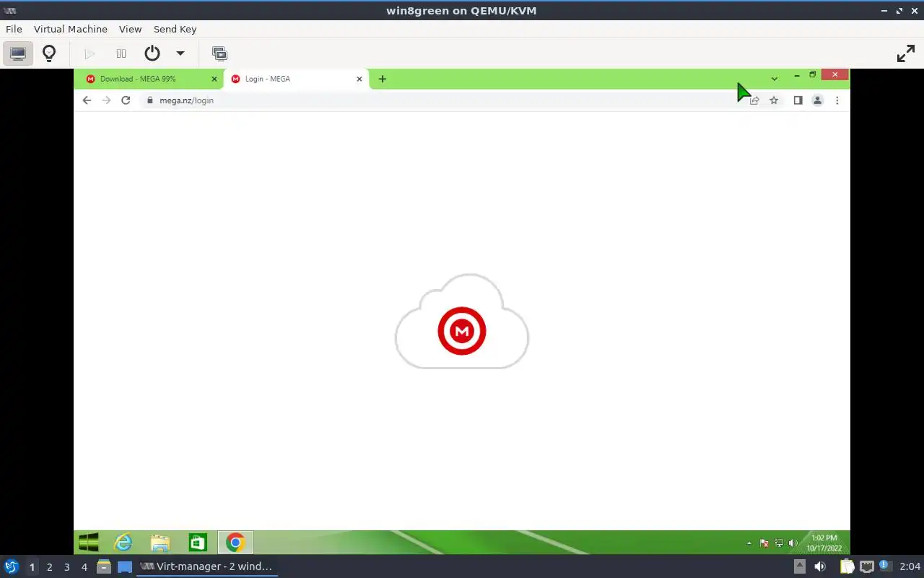Shut down the guest with power icon
The width and height of the screenshot is (924, 578).
pos(152,53)
